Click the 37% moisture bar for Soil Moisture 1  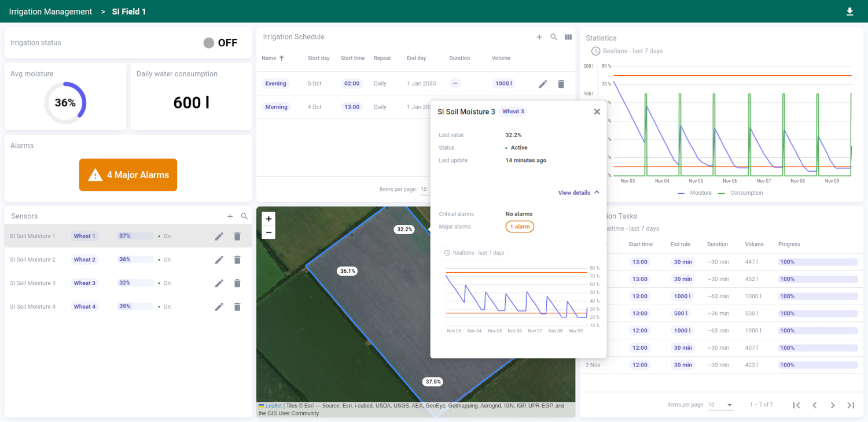click(134, 236)
